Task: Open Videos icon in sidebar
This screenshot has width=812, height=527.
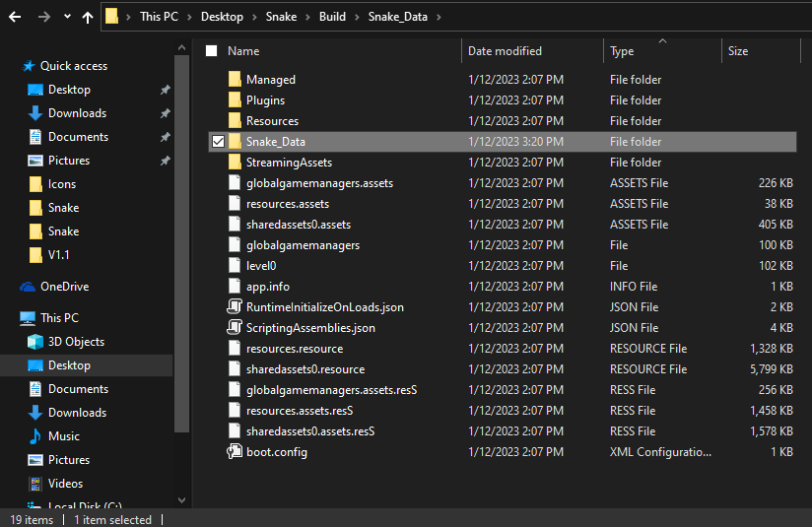Action: [35, 484]
